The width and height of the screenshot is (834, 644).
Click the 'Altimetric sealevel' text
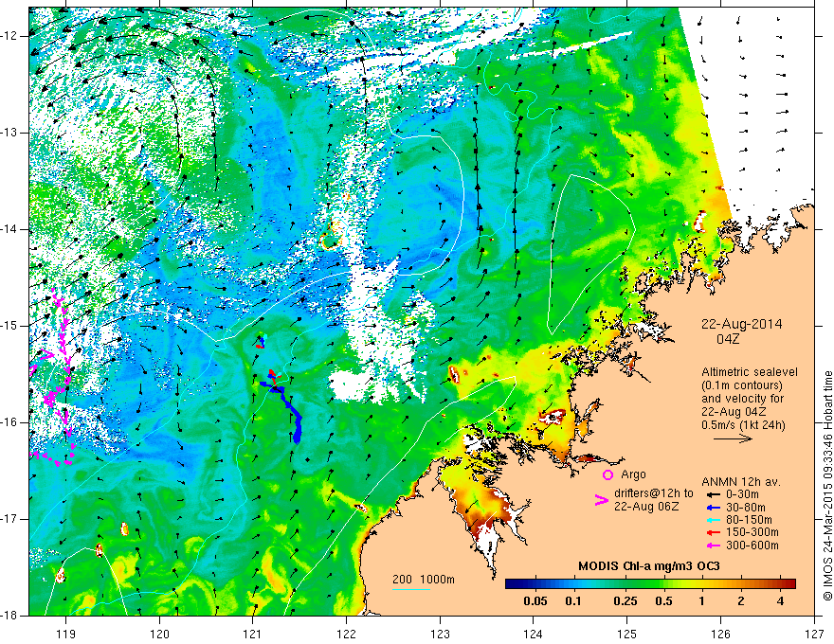750,372
